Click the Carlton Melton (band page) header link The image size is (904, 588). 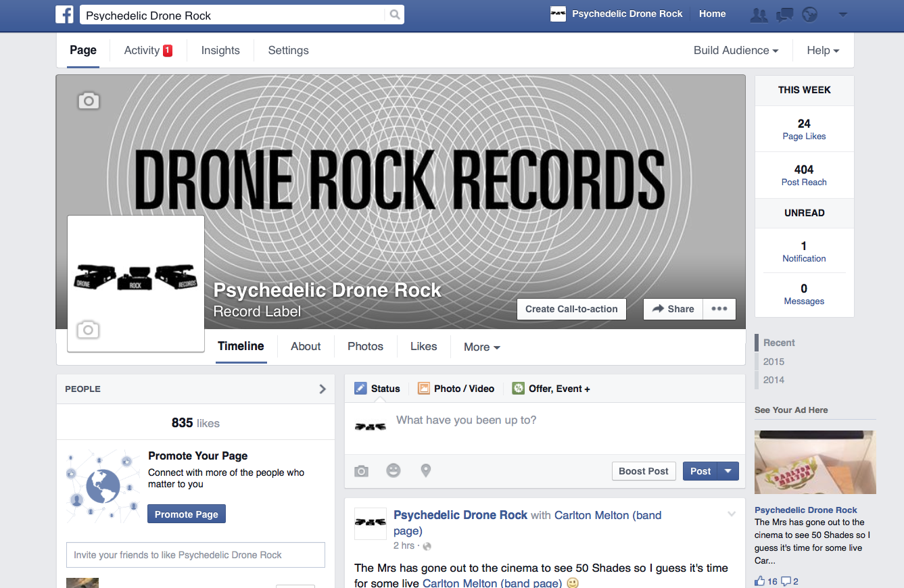point(527,522)
